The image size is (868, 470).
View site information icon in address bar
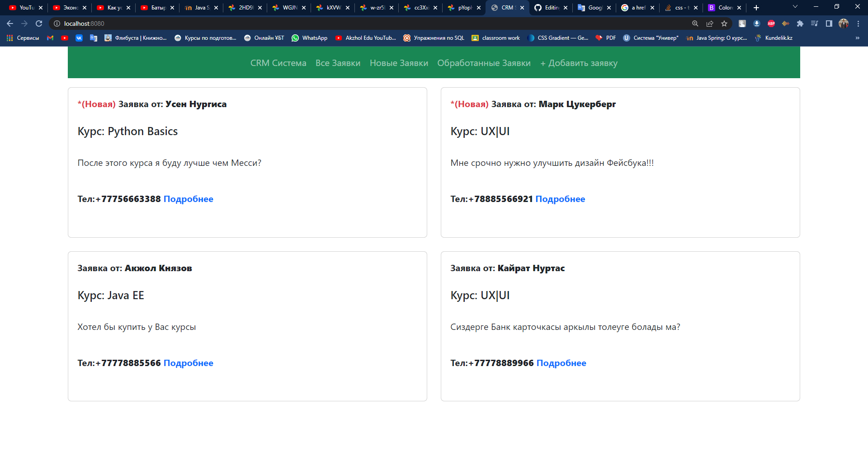[57, 23]
